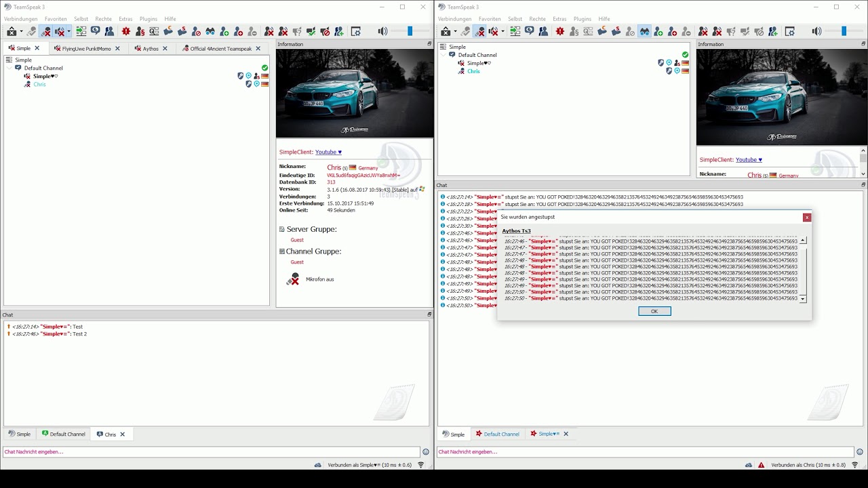868x488 pixels.
Task: Open Hilfe menu in right window
Action: (604, 19)
